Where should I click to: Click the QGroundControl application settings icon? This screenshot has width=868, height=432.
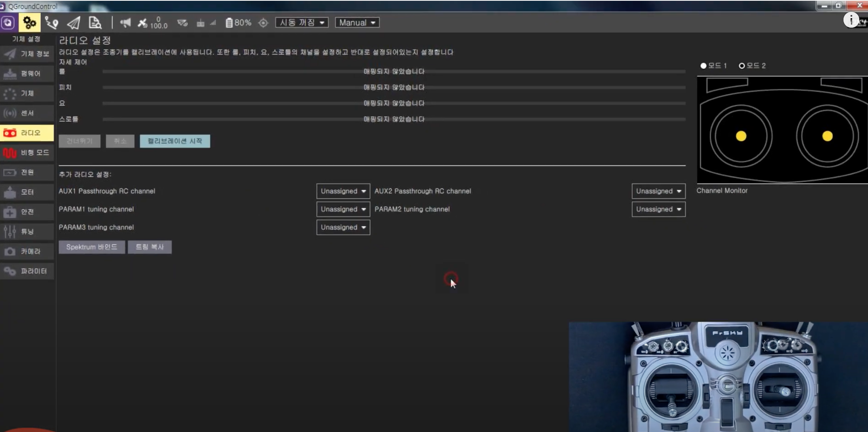coord(8,23)
